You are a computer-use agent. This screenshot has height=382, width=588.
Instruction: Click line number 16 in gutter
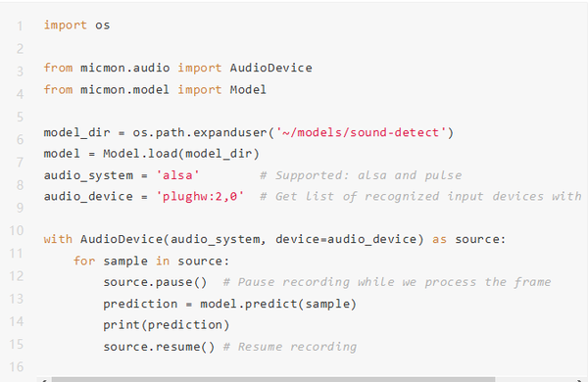(17, 367)
